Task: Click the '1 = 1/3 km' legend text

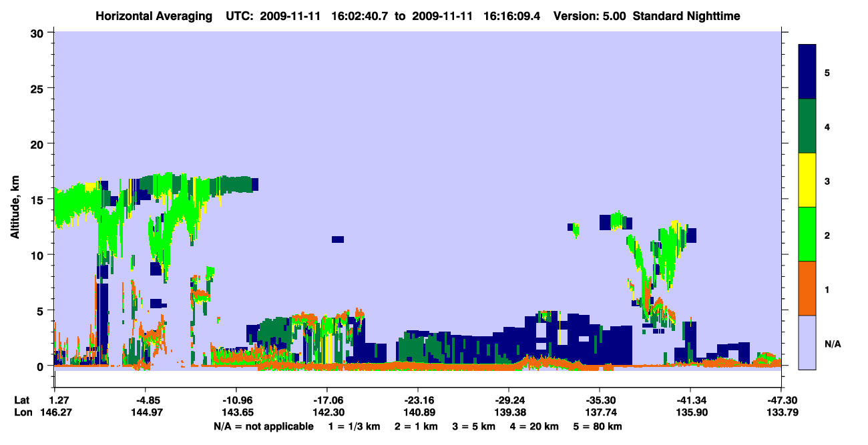Action: pyautogui.click(x=355, y=426)
